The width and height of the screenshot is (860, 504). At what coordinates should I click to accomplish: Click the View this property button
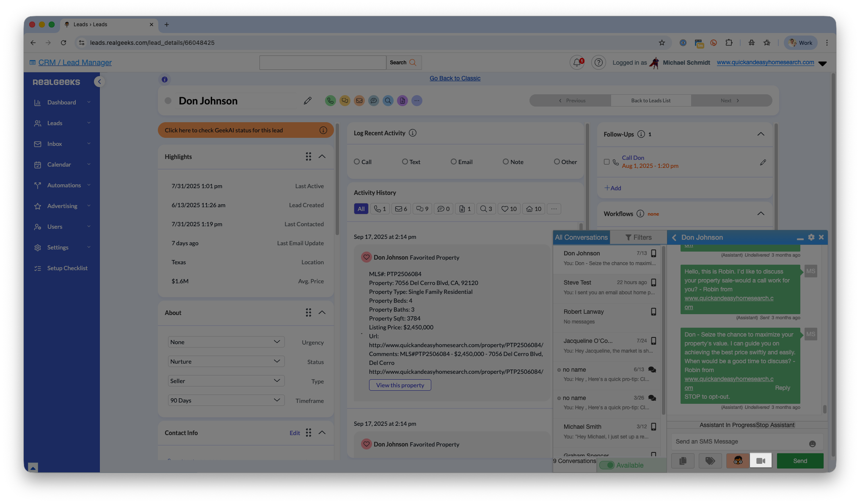400,385
